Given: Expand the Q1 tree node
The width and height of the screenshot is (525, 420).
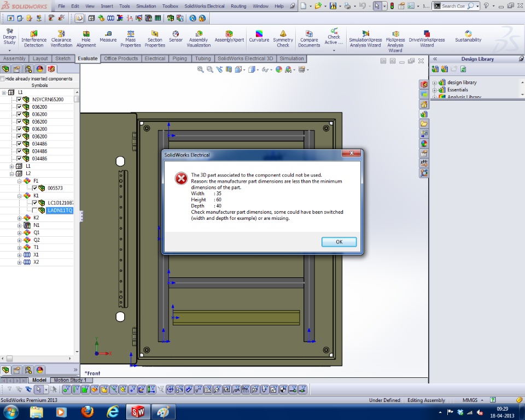Looking at the screenshot, I should point(20,233).
